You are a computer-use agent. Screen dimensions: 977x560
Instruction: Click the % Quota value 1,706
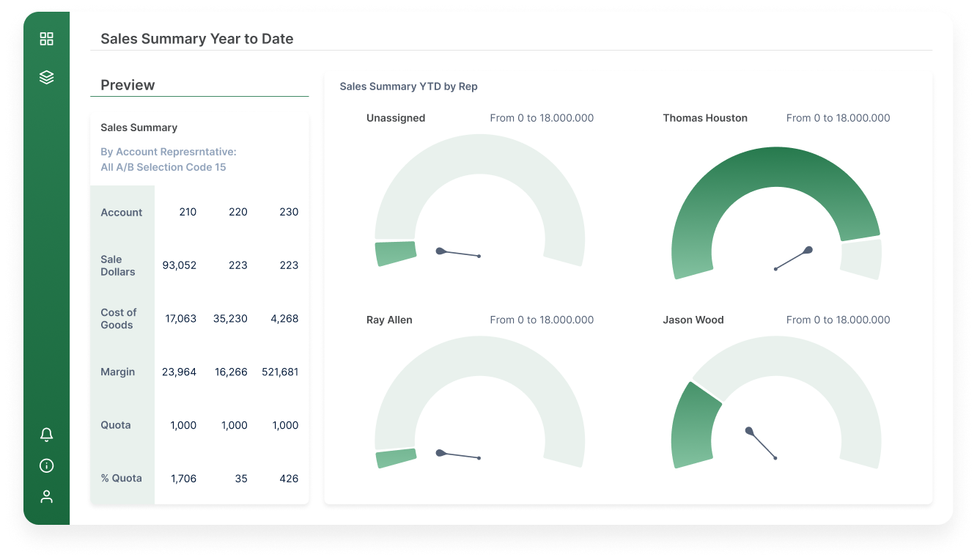point(183,478)
